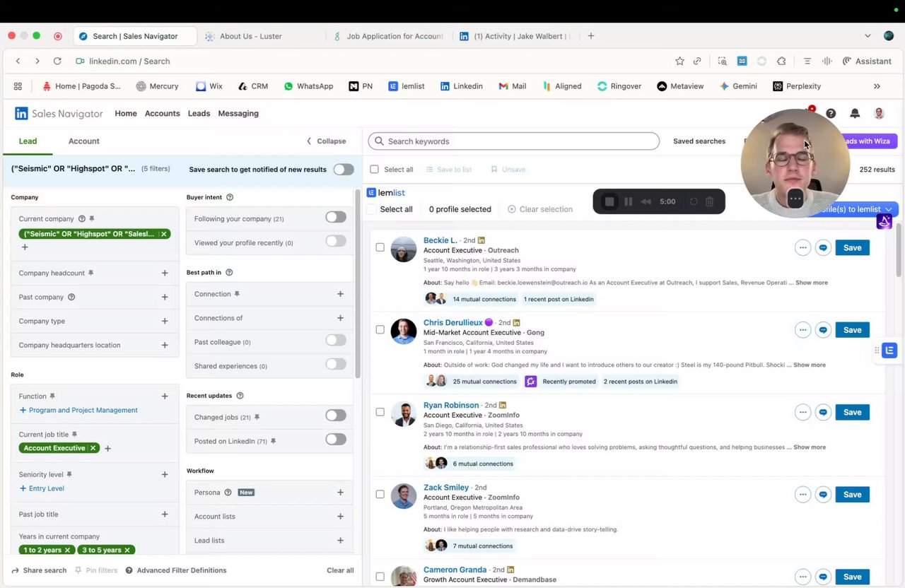Viewport: 905px width, 588px height.
Task: Open more options for Beckie L.
Action: (x=802, y=247)
